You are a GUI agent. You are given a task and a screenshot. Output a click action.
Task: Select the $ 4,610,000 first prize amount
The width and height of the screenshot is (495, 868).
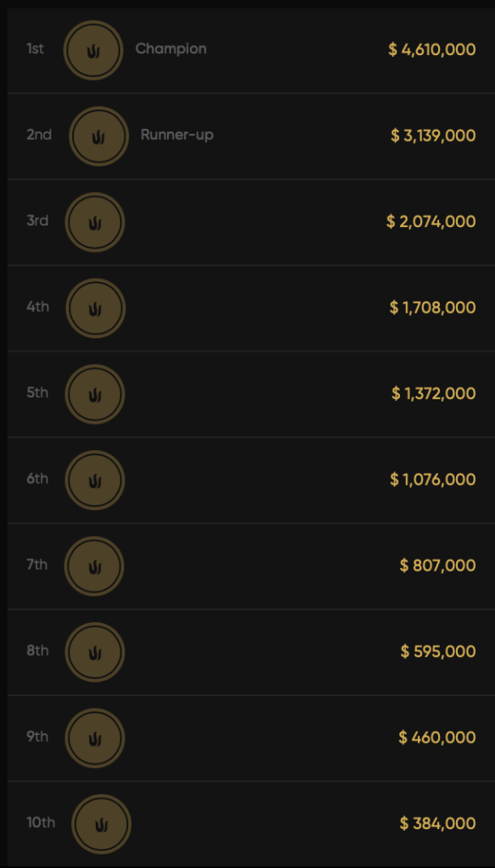pyautogui.click(x=432, y=50)
